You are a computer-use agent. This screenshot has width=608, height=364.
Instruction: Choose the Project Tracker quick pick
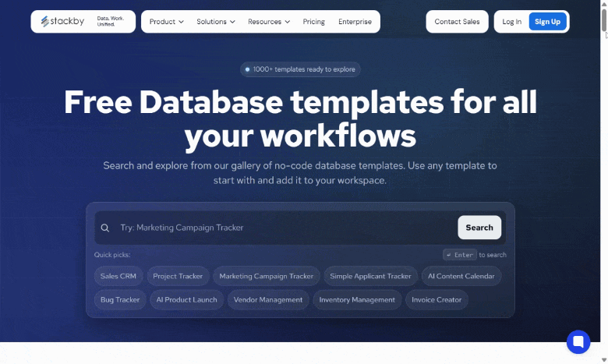click(178, 276)
